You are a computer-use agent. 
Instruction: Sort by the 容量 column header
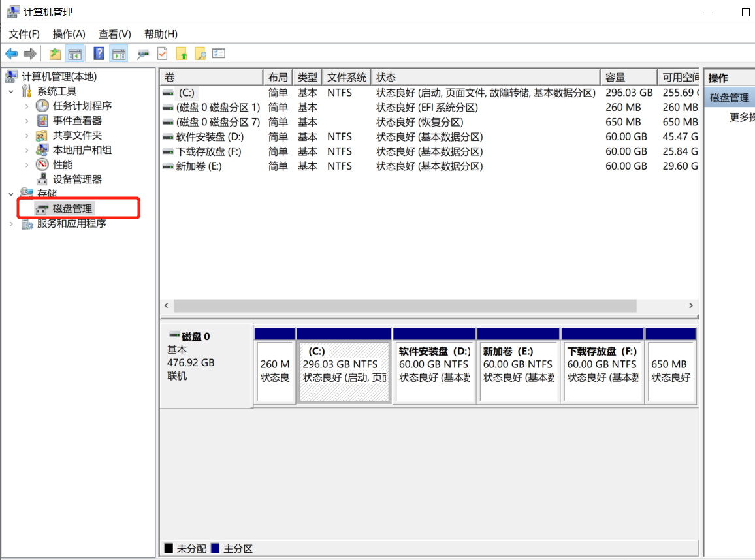pos(629,77)
